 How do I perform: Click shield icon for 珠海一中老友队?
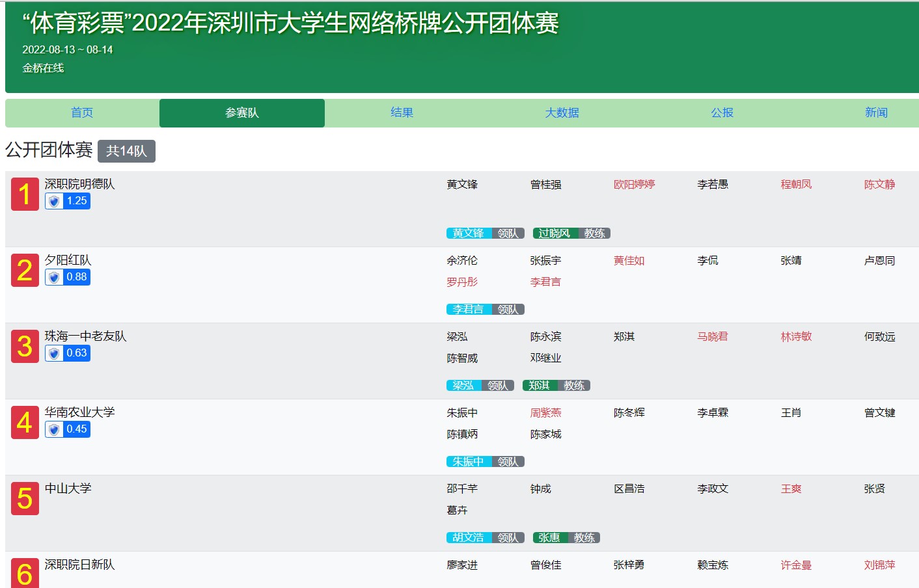(x=55, y=354)
